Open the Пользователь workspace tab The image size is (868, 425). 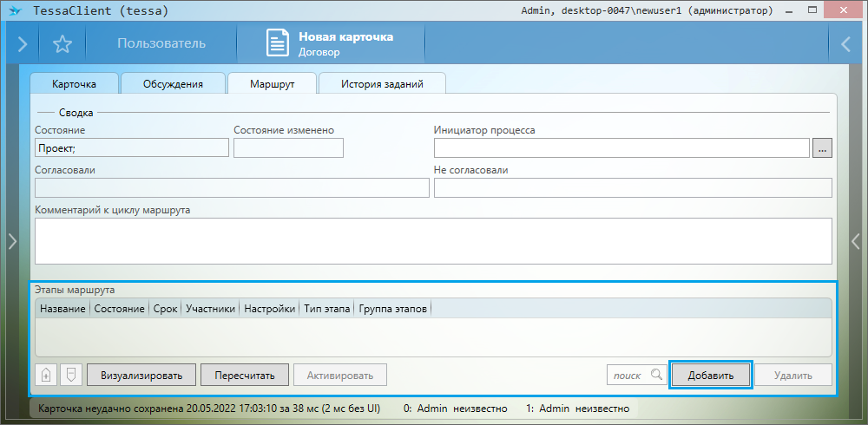pyautogui.click(x=161, y=43)
